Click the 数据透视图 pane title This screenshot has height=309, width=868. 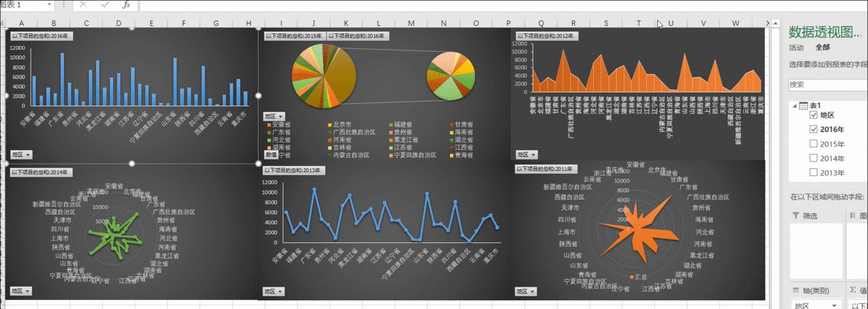pos(825,32)
